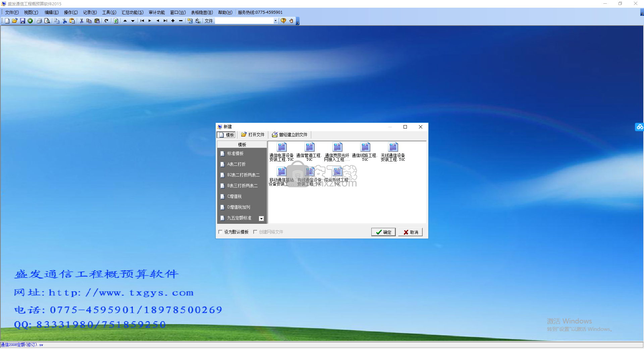Click the 取消 cancel button
This screenshot has width=644, height=349.
click(x=411, y=232)
